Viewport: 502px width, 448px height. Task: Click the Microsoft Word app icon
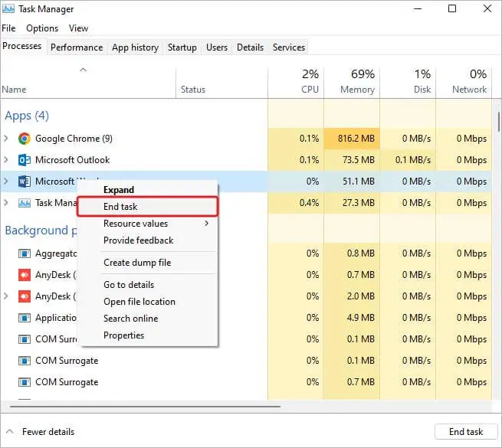pyautogui.click(x=25, y=181)
